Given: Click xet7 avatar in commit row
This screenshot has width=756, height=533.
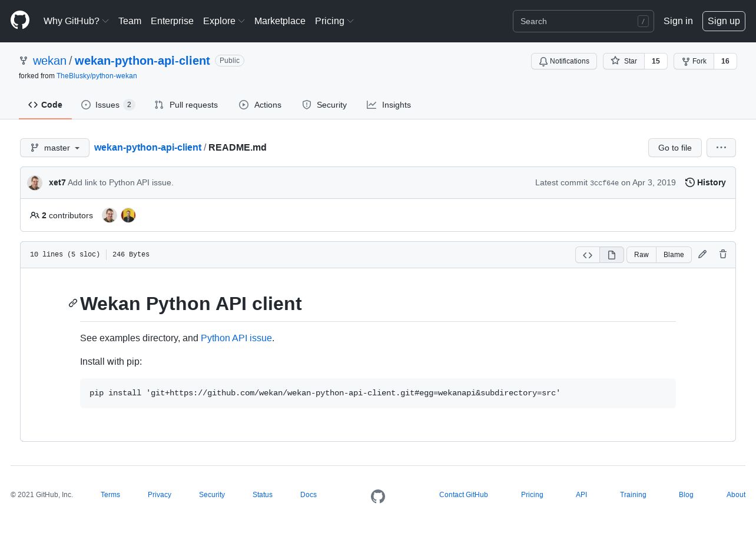Looking at the screenshot, I should coord(35,182).
